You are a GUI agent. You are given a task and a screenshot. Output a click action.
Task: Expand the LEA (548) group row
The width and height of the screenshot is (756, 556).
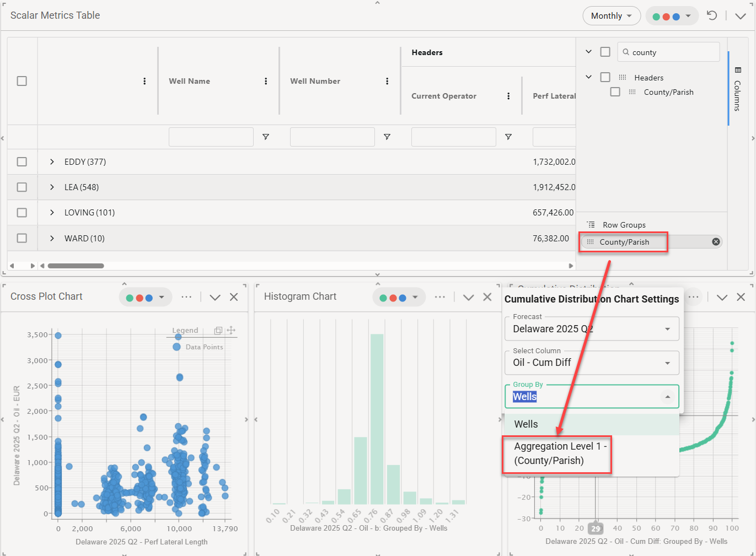tap(52, 187)
